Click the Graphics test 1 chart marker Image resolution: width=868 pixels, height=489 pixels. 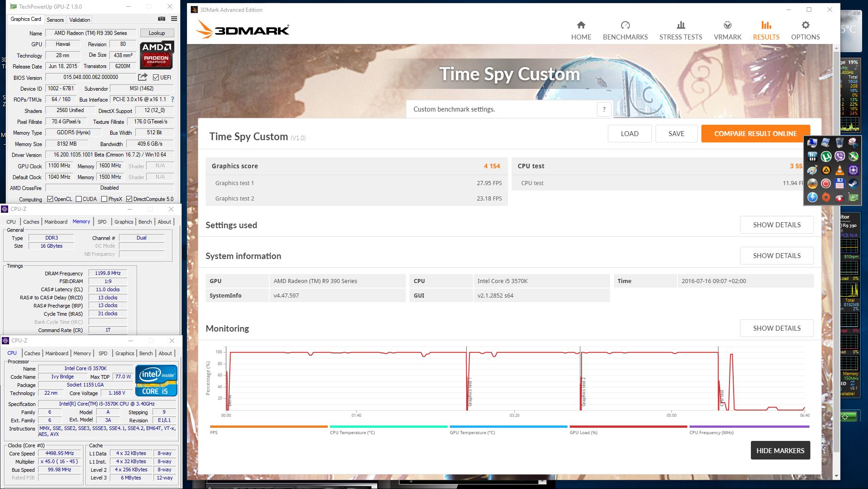pyautogui.click(x=470, y=391)
